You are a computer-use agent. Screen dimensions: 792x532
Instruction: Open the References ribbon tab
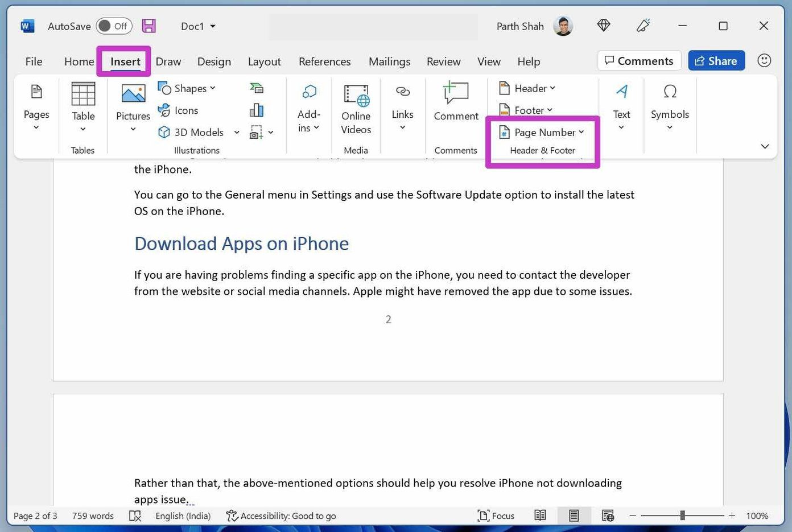point(324,61)
